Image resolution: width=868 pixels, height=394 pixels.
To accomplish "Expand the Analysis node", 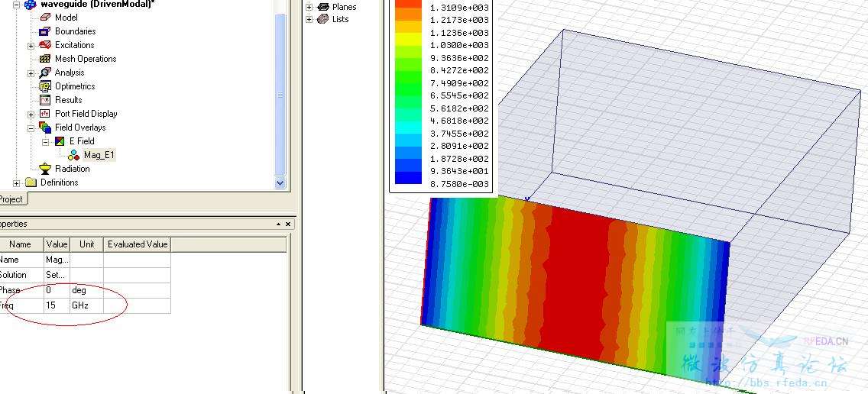I will (31, 73).
